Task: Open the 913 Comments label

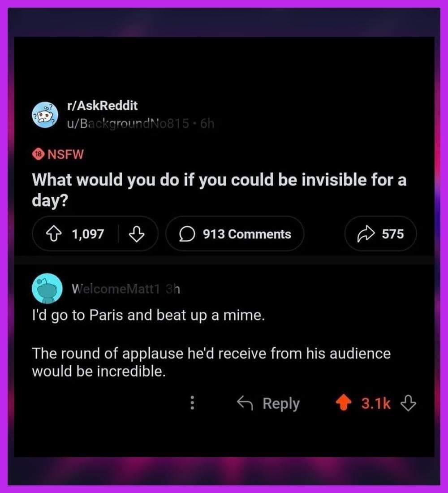Action: (247, 234)
